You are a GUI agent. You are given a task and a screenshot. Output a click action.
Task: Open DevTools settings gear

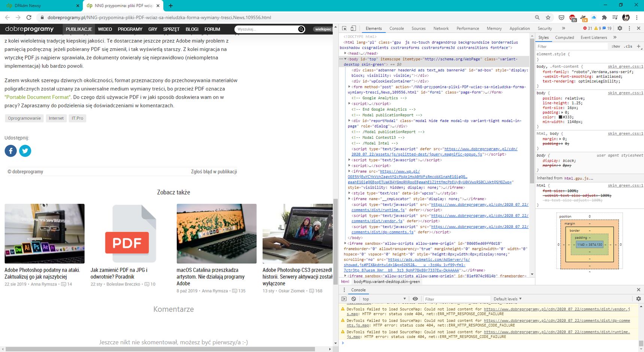pyautogui.click(x=620, y=28)
